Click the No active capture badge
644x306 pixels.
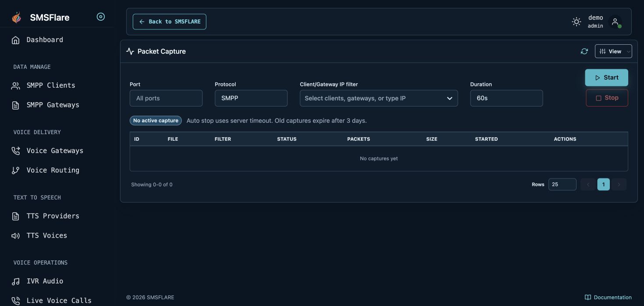pos(156,121)
